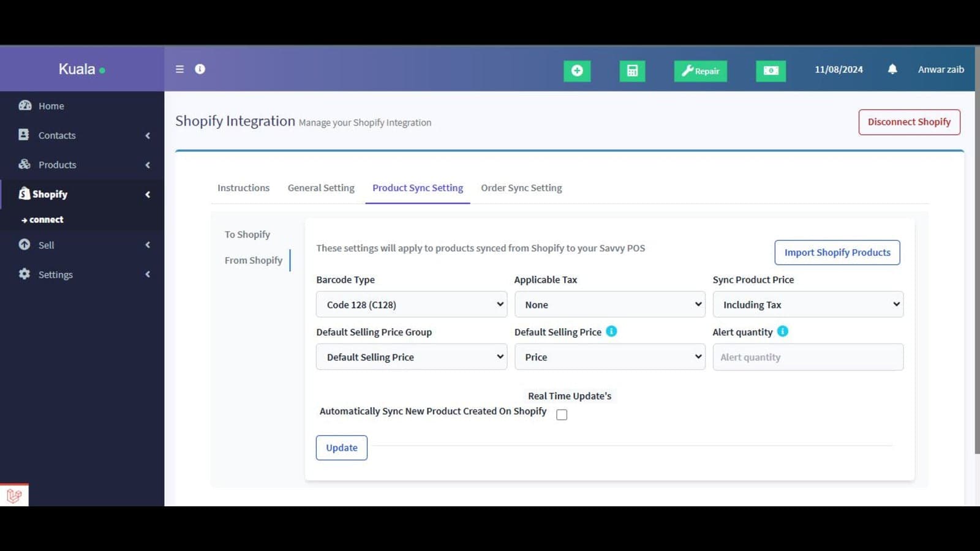The width and height of the screenshot is (980, 551).
Task: Enable Automatically Sync New Product checkbox
Action: pos(562,415)
